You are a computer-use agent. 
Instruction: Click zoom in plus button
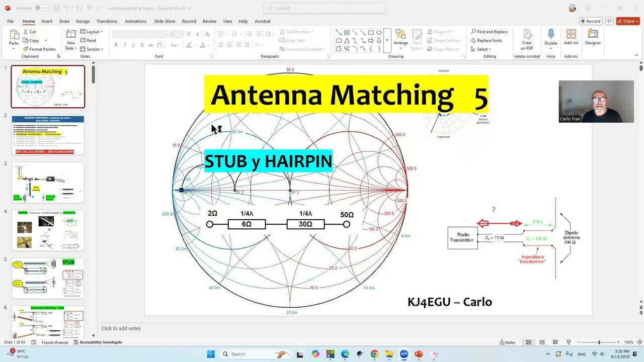[619, 342]
